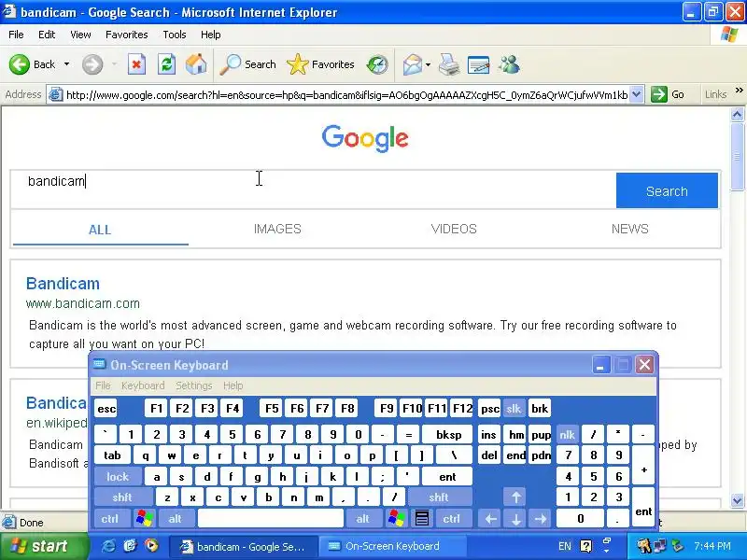Click the greyed-out Forward arrow icon

(x=92, y=64)
